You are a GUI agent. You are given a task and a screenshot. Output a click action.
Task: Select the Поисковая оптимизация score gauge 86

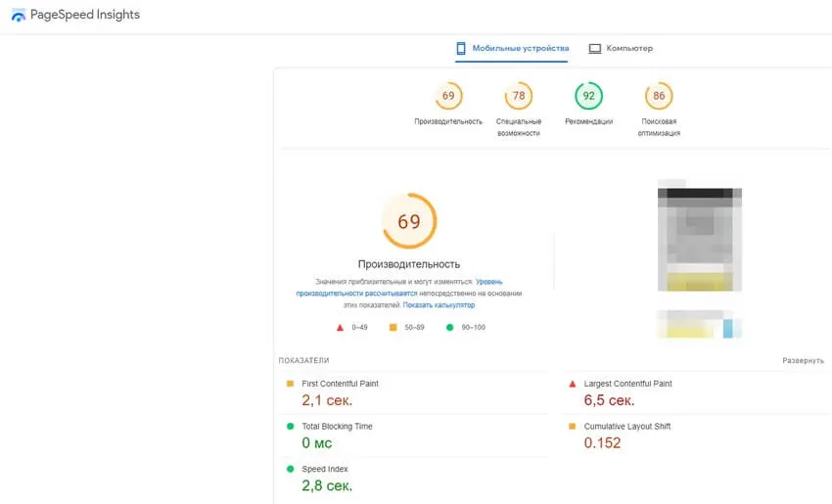659,96
